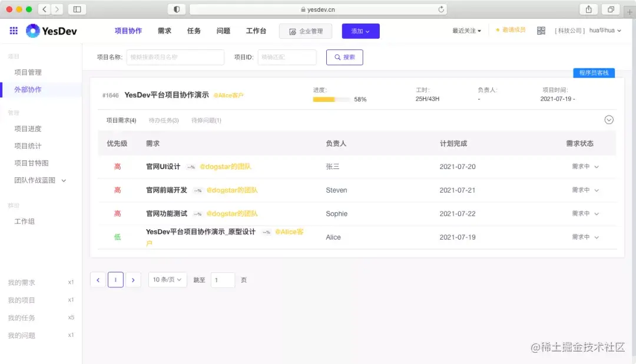Open the apps grid icon beside YesDev logo
The image size is (636, 364).
tap(14, 31)
